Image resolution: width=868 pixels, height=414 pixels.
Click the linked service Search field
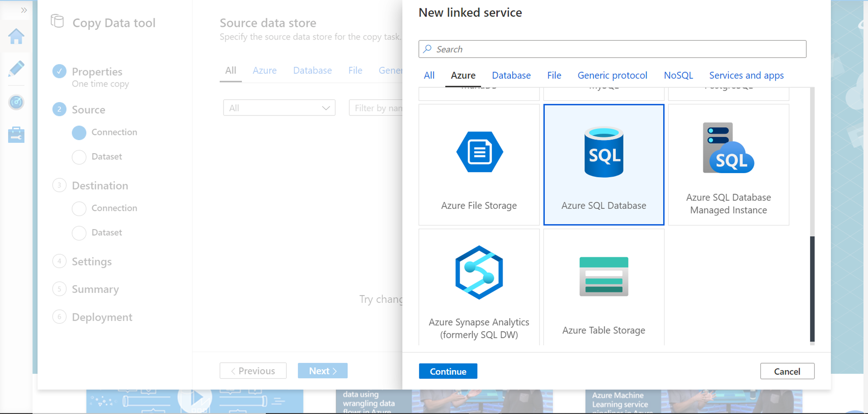tap(612, 49)
